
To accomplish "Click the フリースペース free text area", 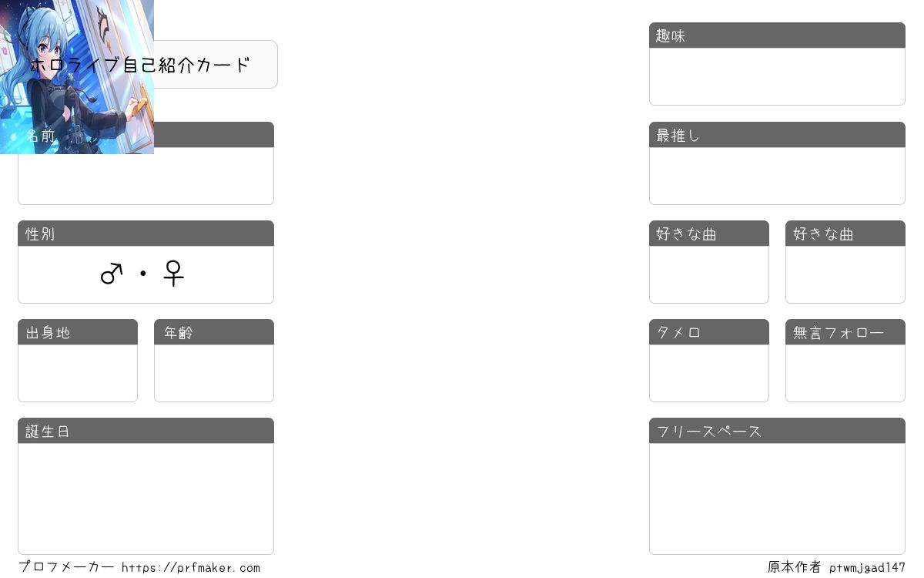I will [x=777, y=499].
